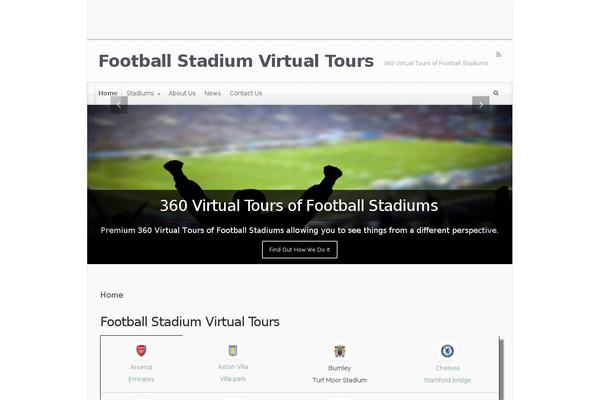
Task: Open the Contact Us page
Action: [246, 93]
